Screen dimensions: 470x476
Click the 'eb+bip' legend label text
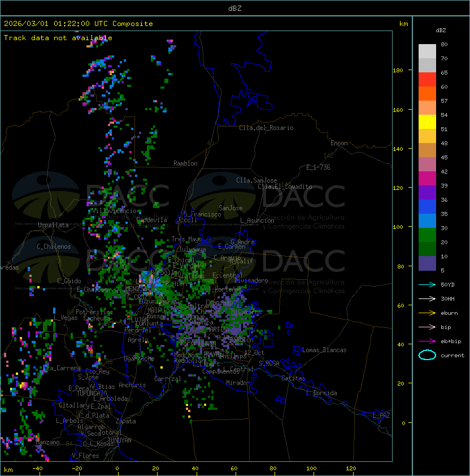pos(451,341)
